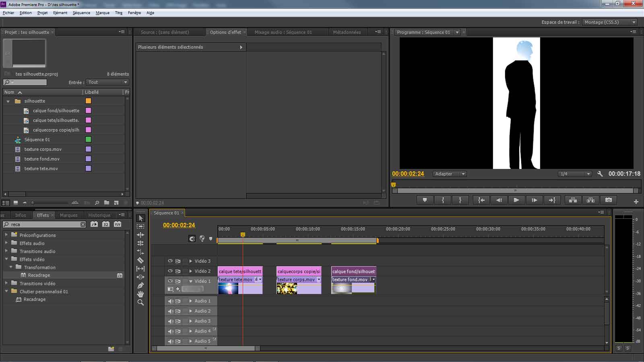Screen dimensions: 644x362
Task: Activate the Zoom magnifier tool
Action: [140, 302]
